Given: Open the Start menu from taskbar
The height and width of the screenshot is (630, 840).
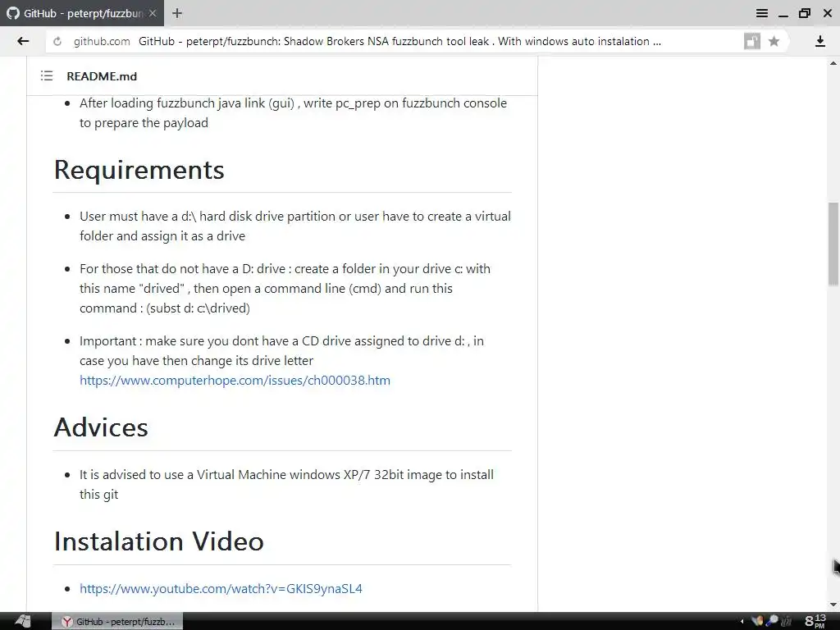Looking at the screenshot, I should click(x=22, y=621).
